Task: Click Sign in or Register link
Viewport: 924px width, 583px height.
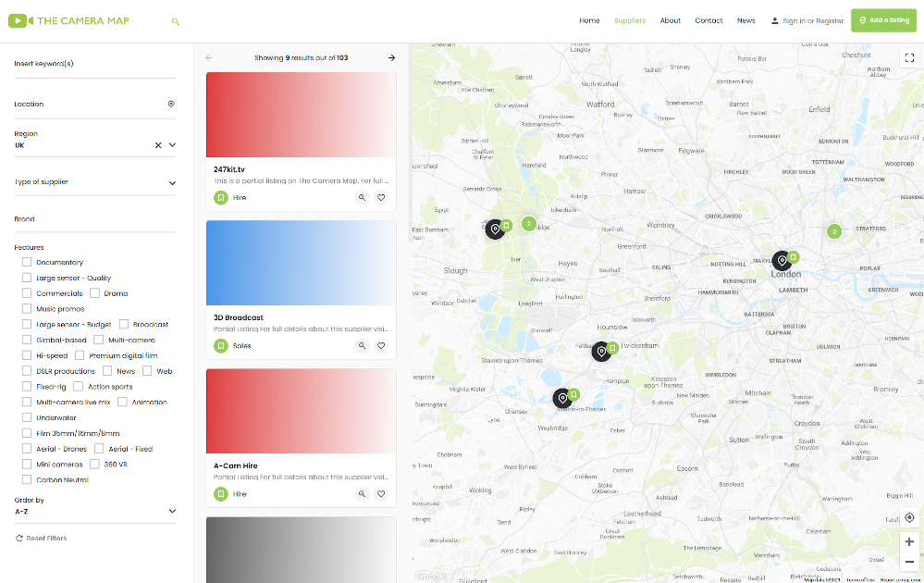Action: pos(813,21)
